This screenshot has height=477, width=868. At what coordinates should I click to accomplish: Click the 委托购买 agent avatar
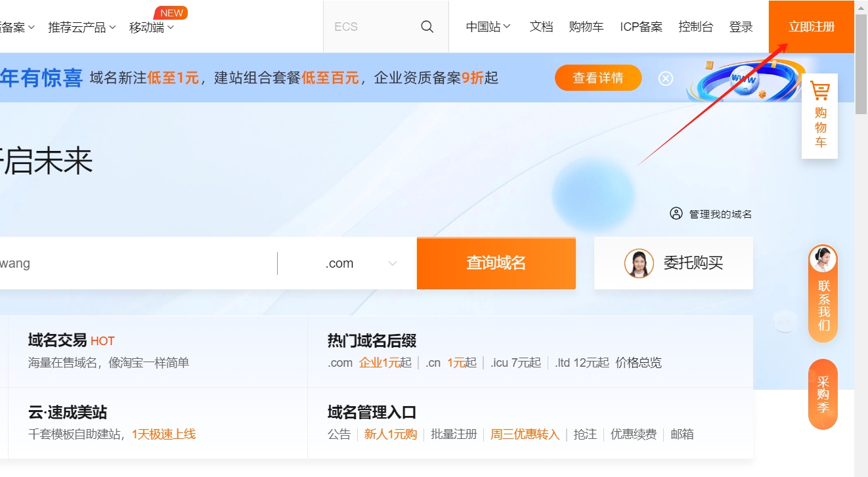coord(638,263)
